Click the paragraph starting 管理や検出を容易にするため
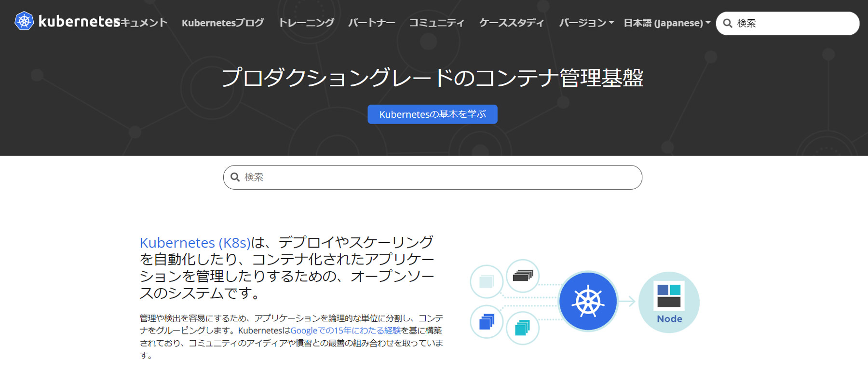 291,336
